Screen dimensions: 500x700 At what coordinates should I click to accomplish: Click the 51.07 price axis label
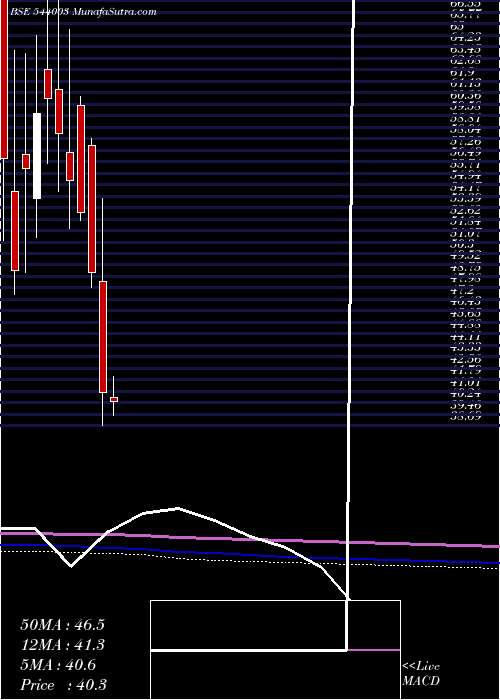(x=464, y=233)
